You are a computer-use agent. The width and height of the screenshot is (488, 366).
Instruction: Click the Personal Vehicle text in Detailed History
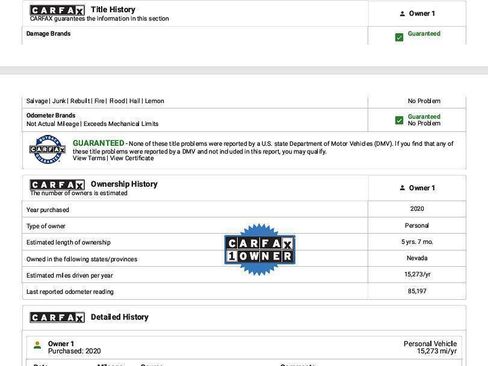point(430,344)
